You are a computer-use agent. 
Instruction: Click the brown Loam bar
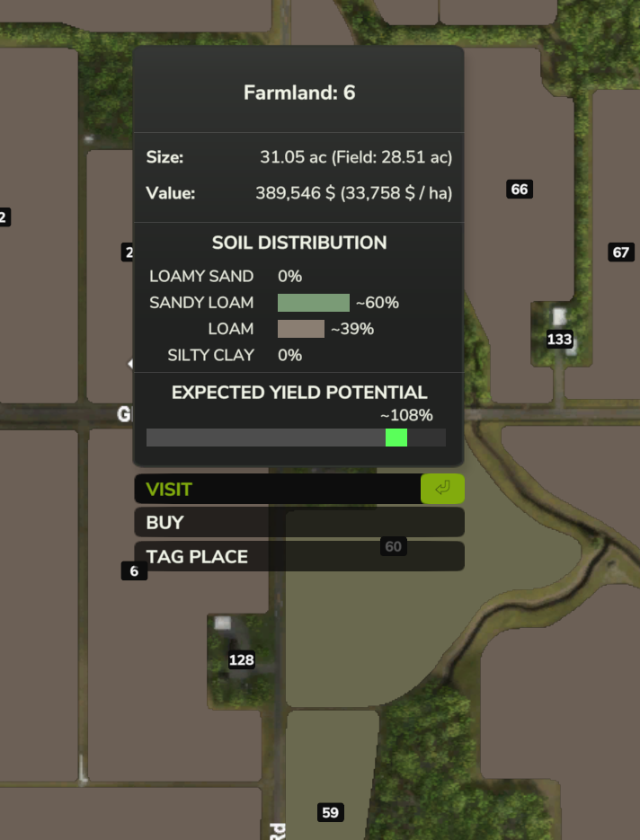[x=301, y=329]
